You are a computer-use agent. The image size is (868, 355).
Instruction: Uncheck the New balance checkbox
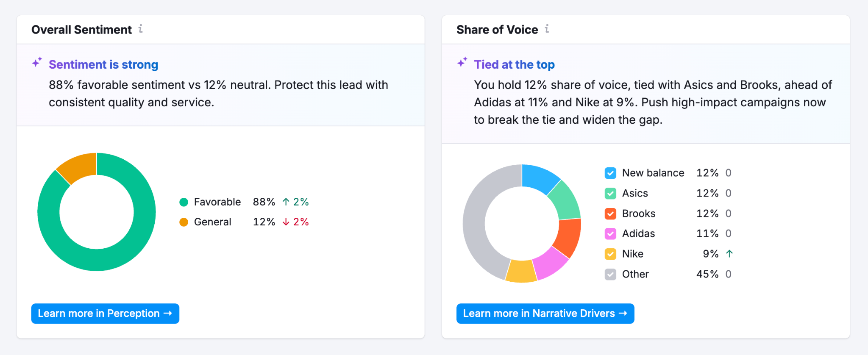pyautogui.click(x=610, y=173)
